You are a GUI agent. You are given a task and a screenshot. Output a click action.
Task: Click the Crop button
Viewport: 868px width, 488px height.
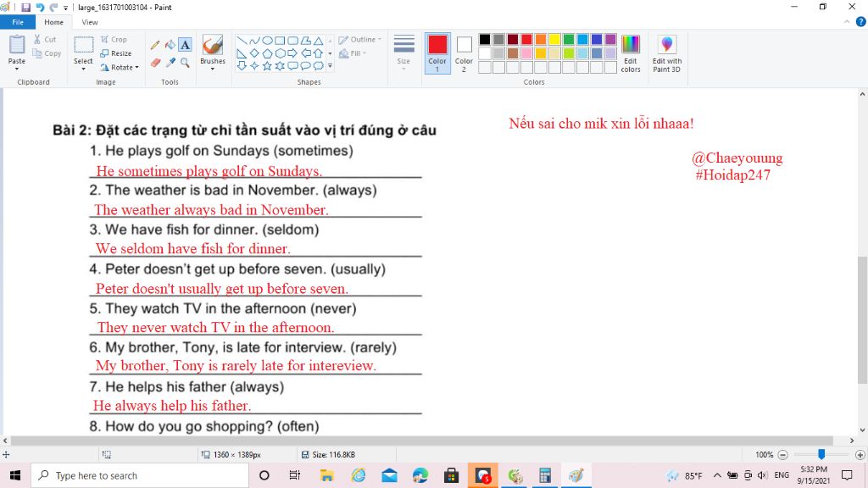point(114,39)
